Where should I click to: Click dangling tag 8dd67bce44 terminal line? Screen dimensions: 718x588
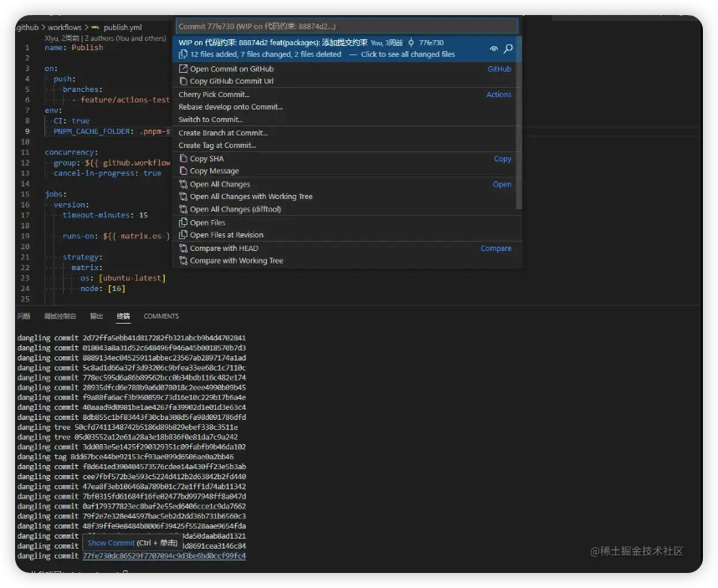(126, 457)
